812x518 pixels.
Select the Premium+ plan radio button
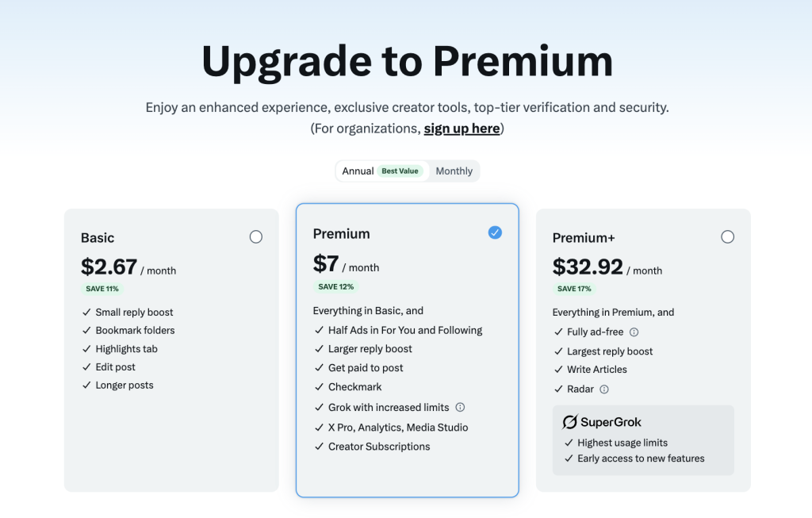727,237
